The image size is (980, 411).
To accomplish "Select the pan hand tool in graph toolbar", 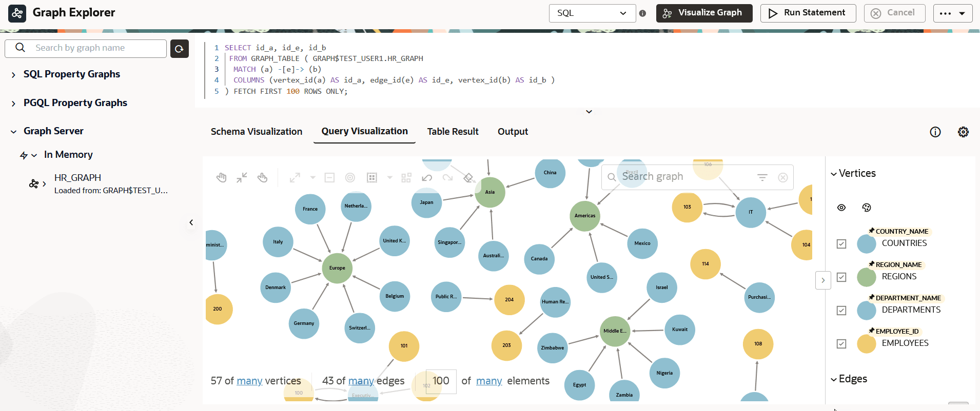I will (222, 178).
